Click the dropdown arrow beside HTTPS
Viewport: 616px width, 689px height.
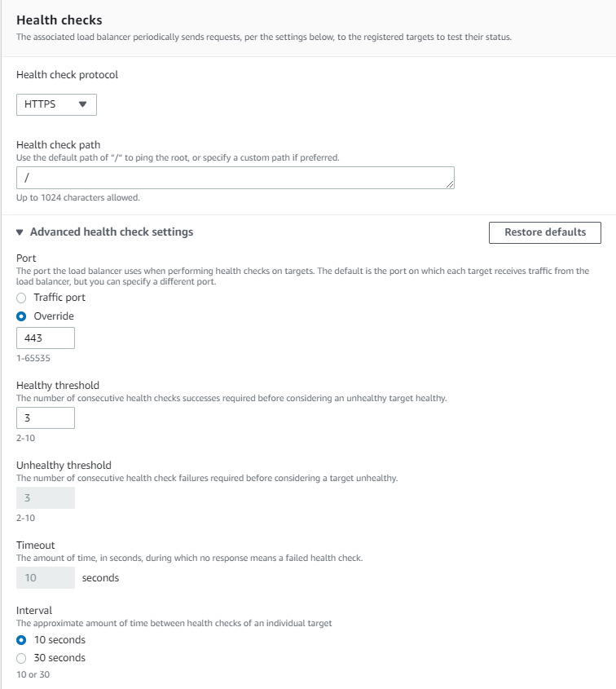[82, 104]
